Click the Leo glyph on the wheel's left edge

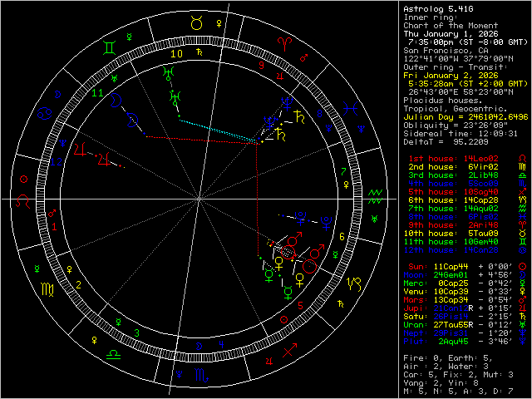coord(24,199)
